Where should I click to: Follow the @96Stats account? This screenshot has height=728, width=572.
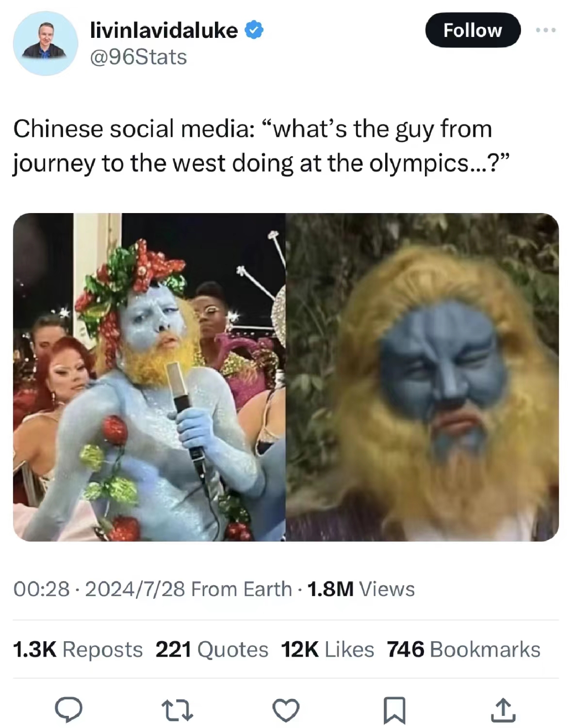coord(473,30)
